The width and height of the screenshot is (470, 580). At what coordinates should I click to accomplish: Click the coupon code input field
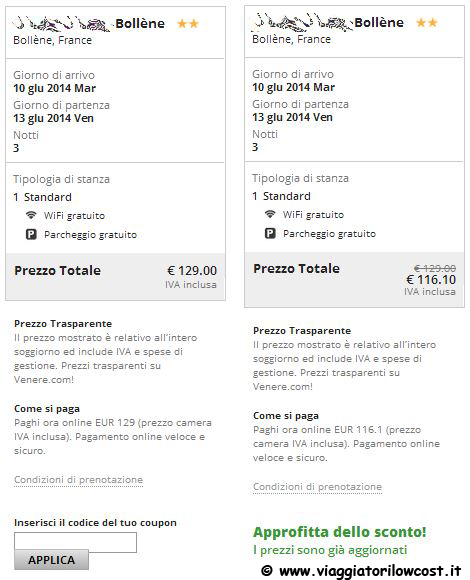point(75,542)
